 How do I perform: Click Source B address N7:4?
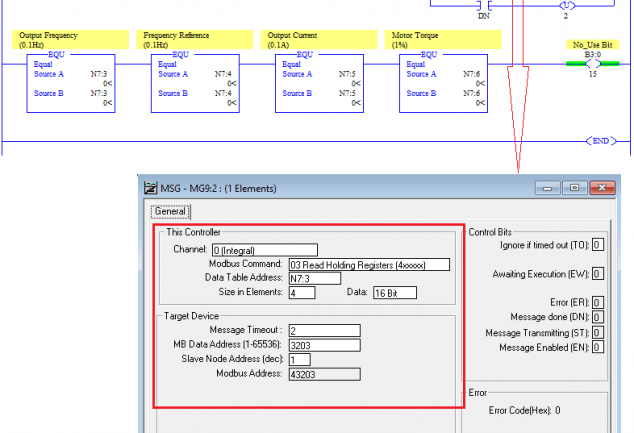tap(223, 93)
